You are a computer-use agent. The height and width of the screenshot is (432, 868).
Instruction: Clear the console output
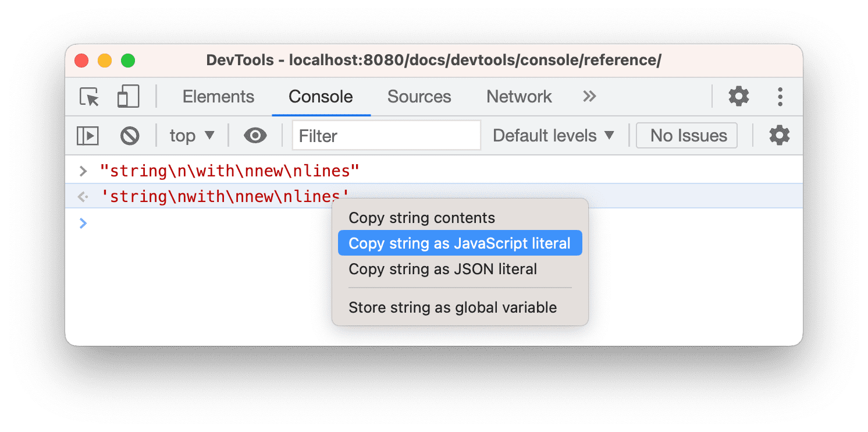click(130, 135)
